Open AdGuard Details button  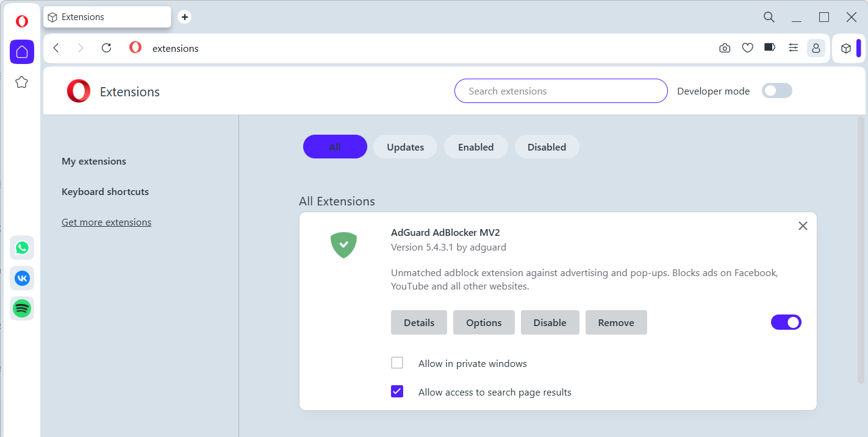pyautogui.click(x=419, y=322)
